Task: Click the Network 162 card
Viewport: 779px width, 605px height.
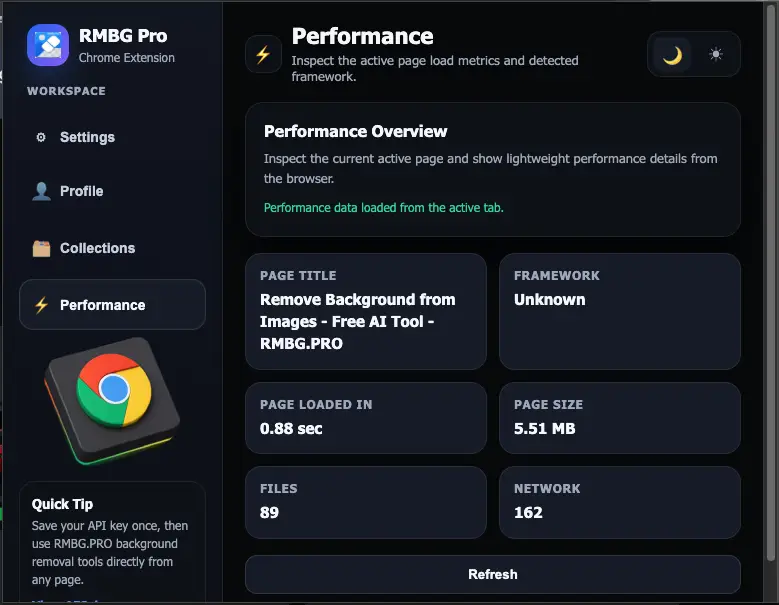Action: [x=620, y=502]
